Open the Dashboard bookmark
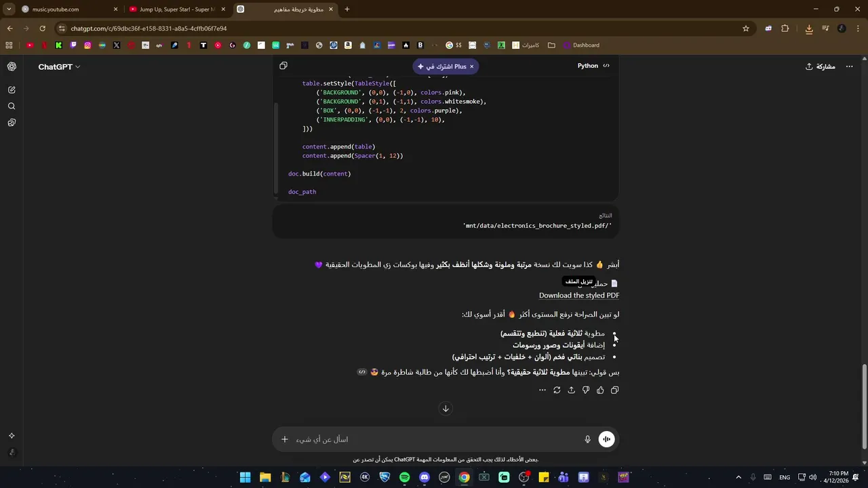This screenshot has height=488, width=868. 581,45
